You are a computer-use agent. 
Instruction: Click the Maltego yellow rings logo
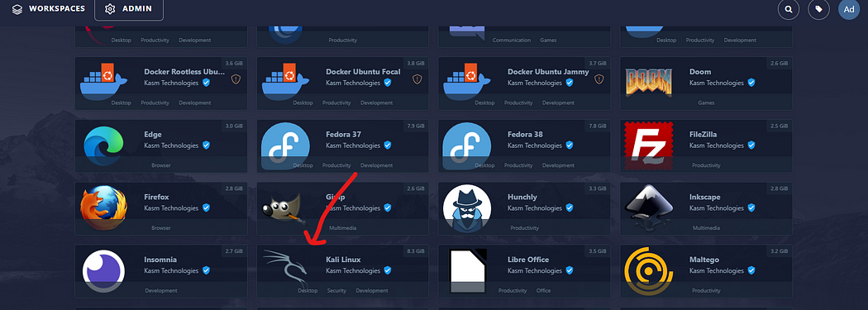(x=649, y=271)
